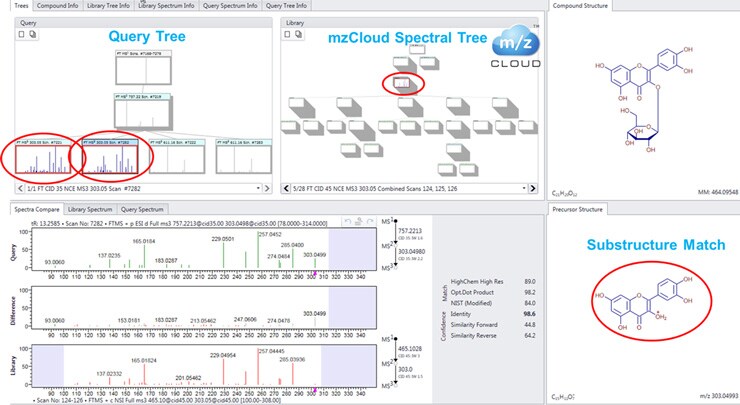Viewport: 740px width, 405px height.
Task: Click the fit-view icon in Query panel
Action: 21,34
